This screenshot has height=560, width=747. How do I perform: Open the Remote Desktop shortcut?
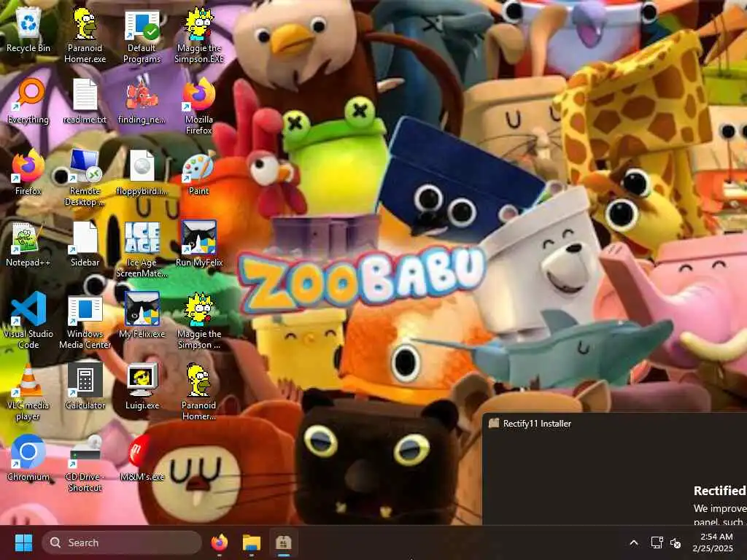[85, 178]
